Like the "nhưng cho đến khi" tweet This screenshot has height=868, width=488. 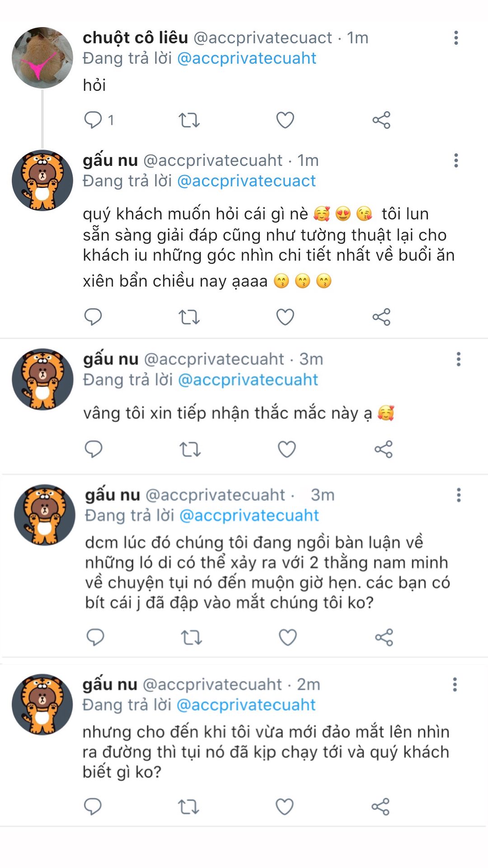[x=285, y=807]
